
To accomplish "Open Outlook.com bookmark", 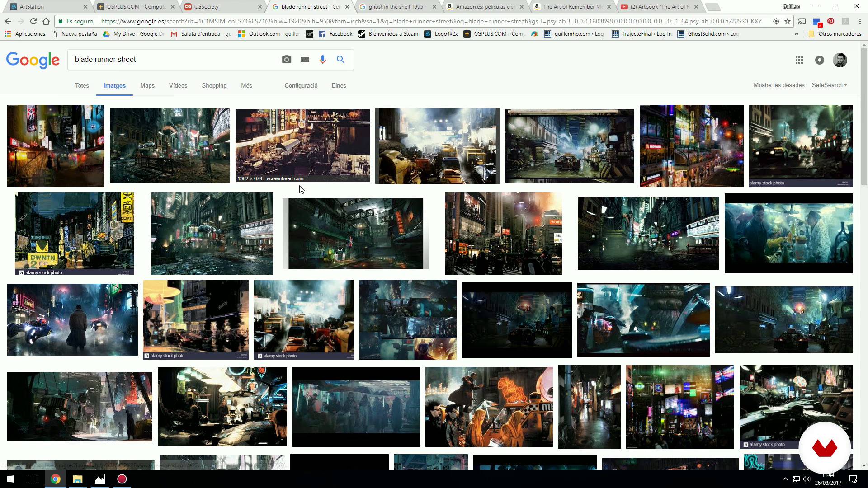I will point(269,34).
